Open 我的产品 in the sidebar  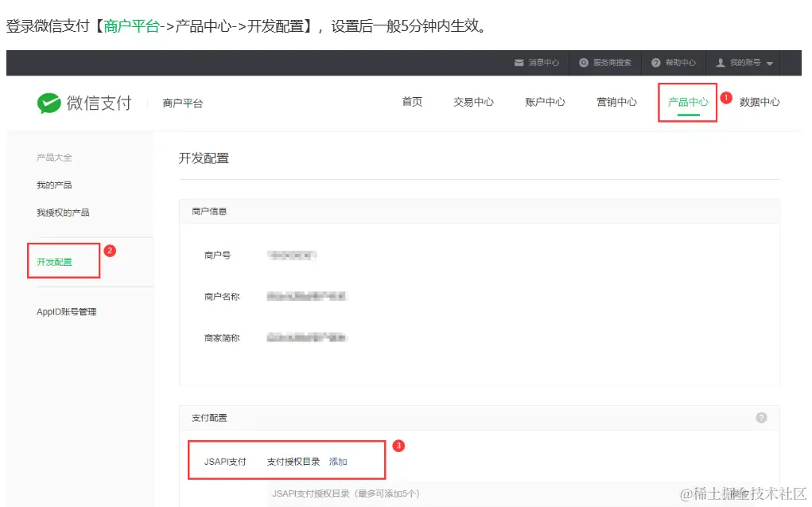[x=54, y=185]
